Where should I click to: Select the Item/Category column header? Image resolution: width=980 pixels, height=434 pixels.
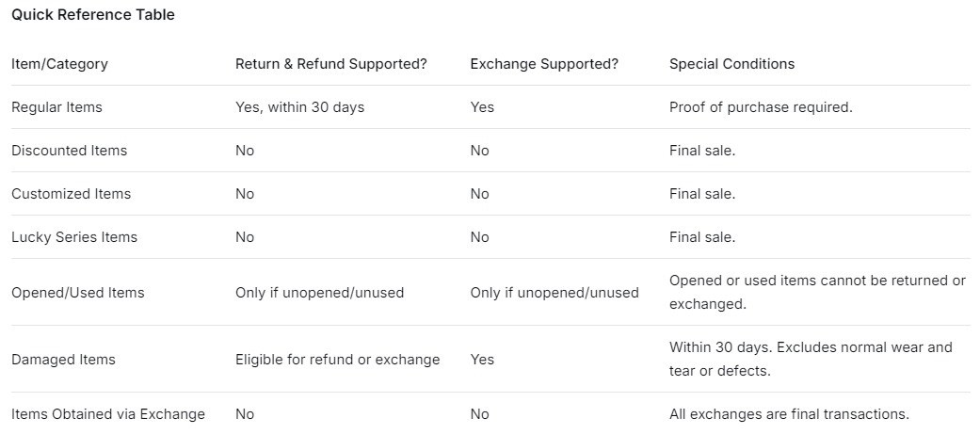pyautogui.click(x=59, y=64)
